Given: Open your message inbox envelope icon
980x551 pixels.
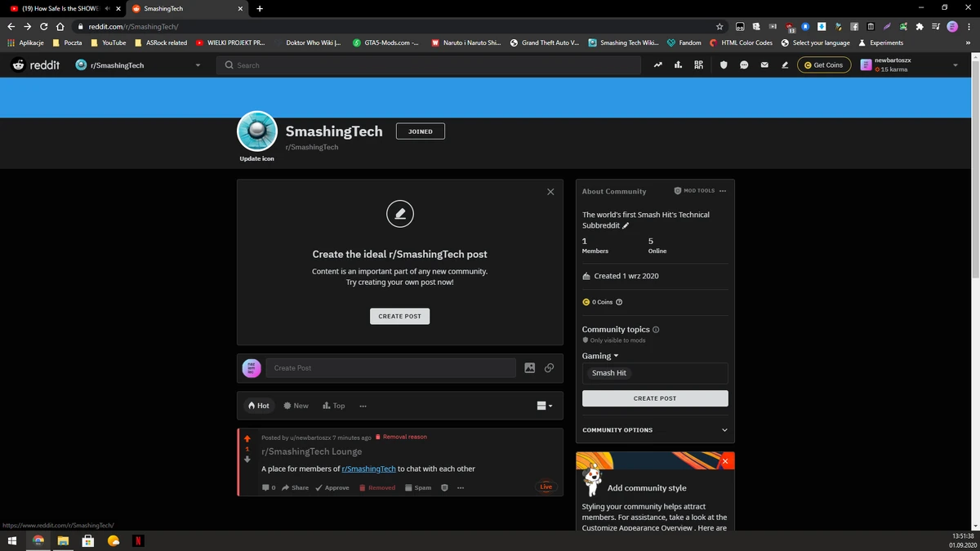Looking at the screenshot, I should tap(764, 64).
